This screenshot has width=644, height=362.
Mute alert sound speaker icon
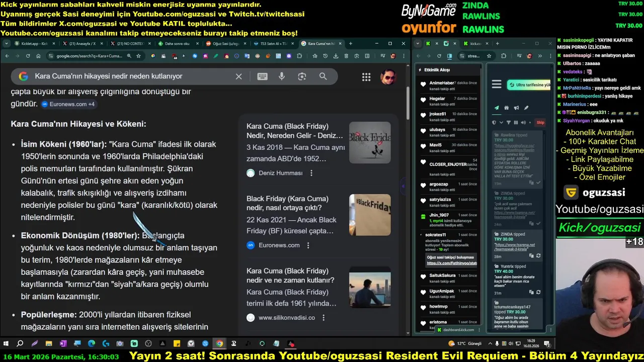click(523, 122)
